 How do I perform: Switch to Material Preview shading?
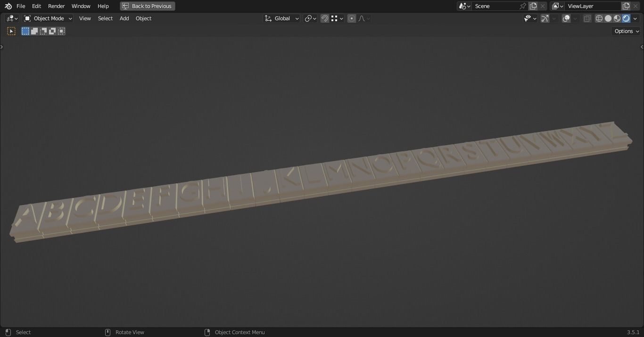(617, 18)
